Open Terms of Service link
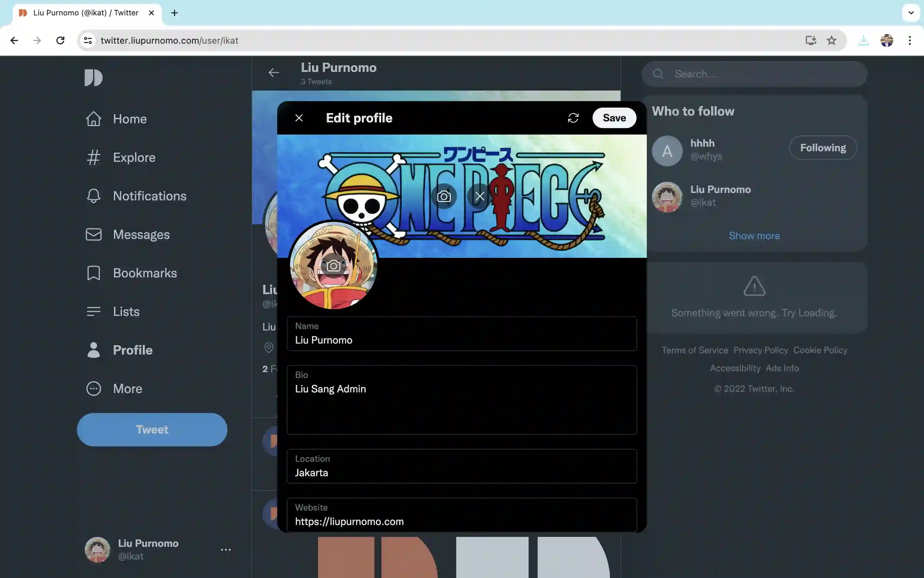 click(695, 350)
